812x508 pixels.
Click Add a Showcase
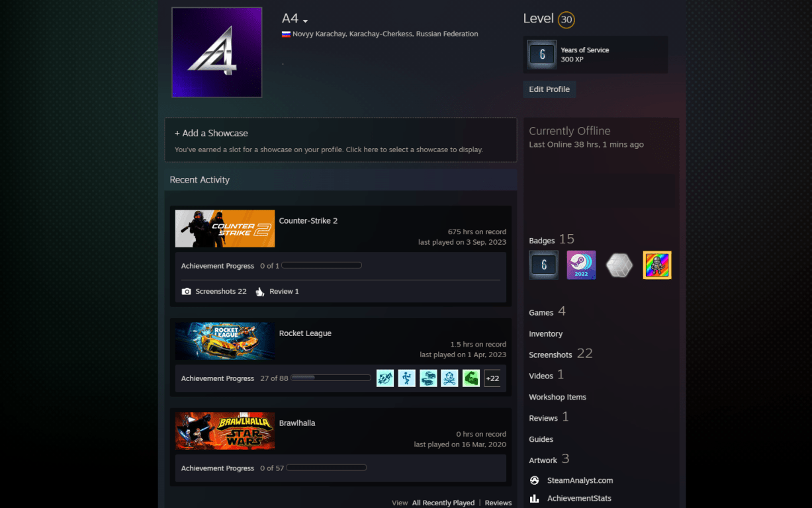pos(211,133)
